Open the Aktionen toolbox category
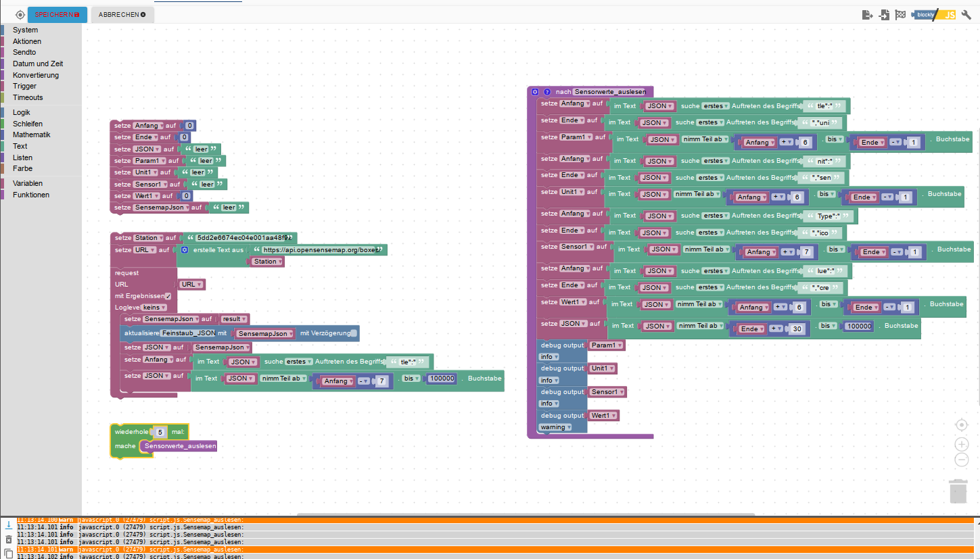 coord(27,41)
